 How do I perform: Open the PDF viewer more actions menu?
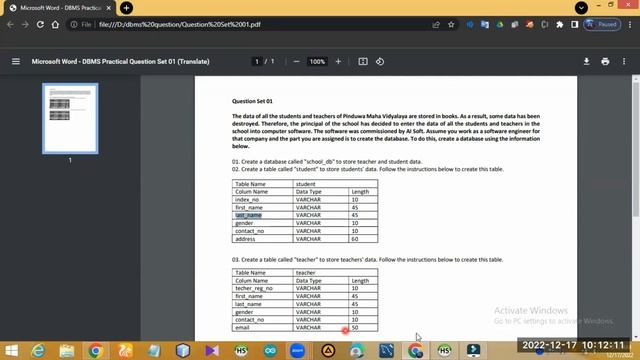624,62
